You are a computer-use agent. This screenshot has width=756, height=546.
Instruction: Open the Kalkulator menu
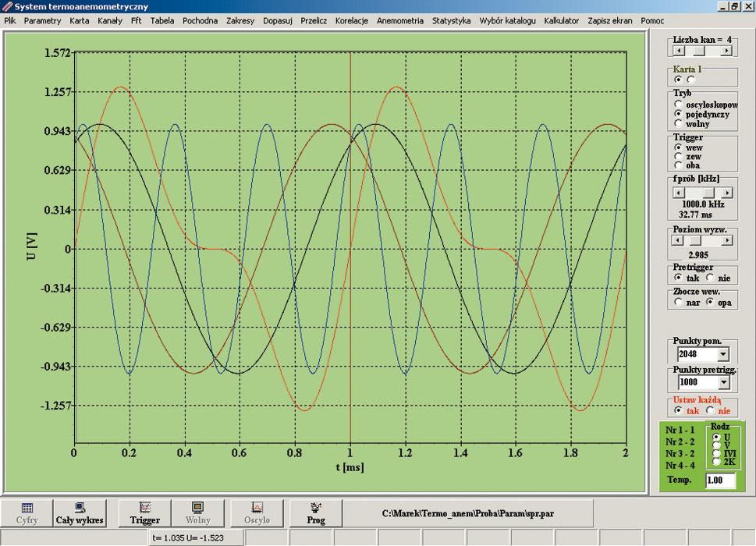pyautogui.click(x=561, y=21)
